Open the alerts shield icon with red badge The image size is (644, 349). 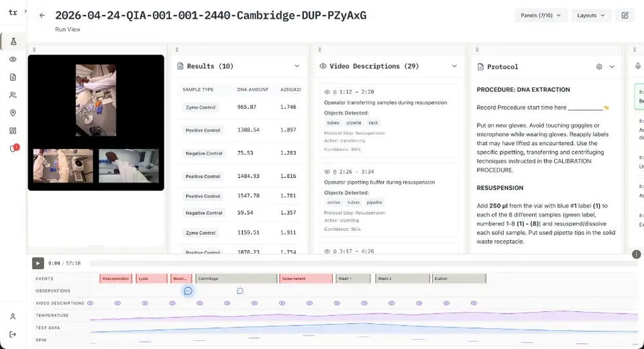(14, 148)
